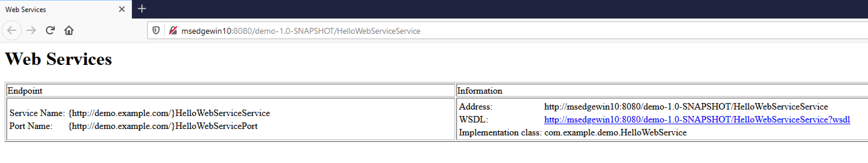868x163 pixels.
Task: Go back to the previous page
Action: [x=12, y=31]
